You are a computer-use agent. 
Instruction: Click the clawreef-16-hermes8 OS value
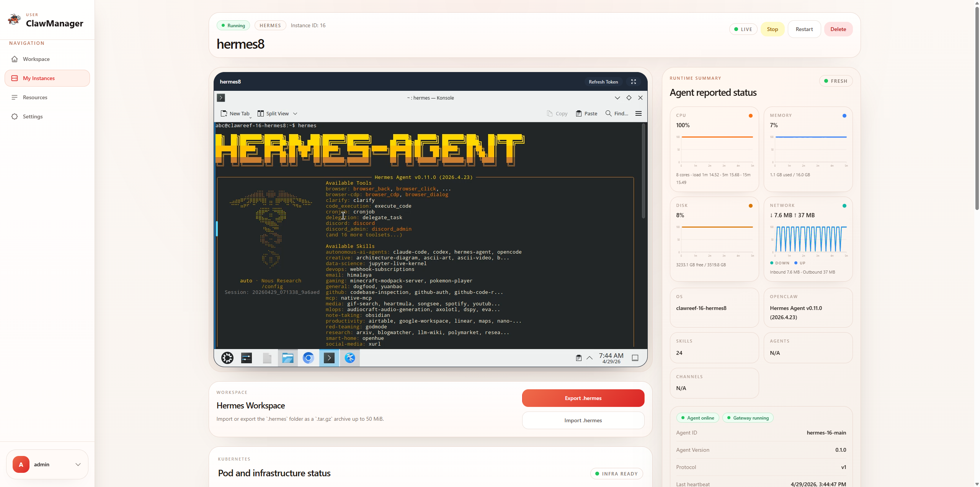point(701,308)
